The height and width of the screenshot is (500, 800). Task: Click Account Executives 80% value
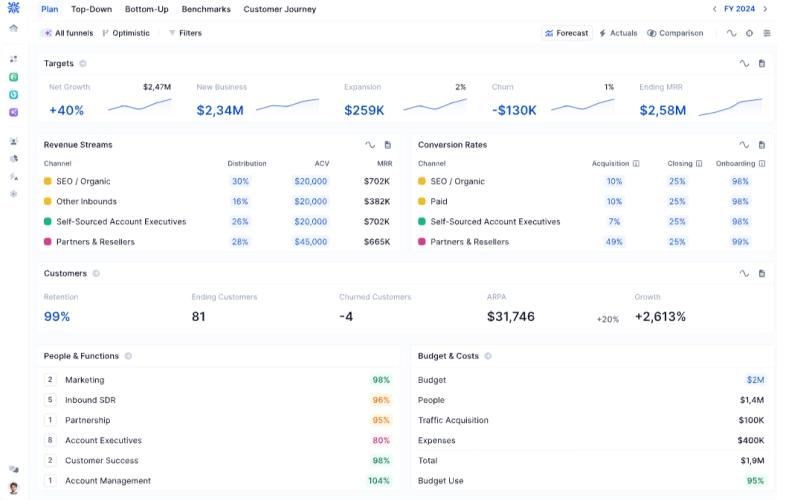(381, 440)
